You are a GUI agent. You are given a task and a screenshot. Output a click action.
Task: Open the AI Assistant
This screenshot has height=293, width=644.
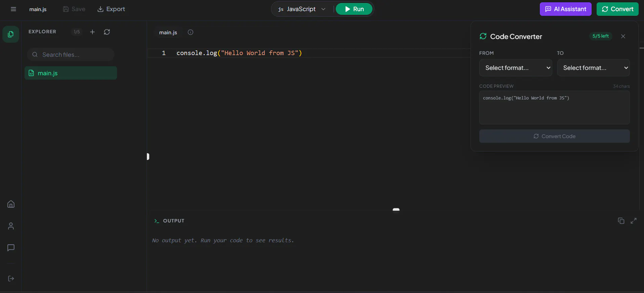566,9
